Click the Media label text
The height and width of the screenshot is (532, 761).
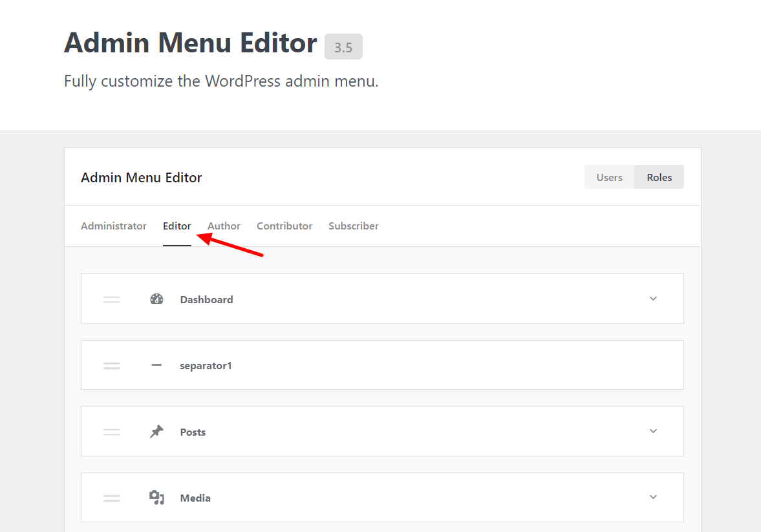(195, 498)
